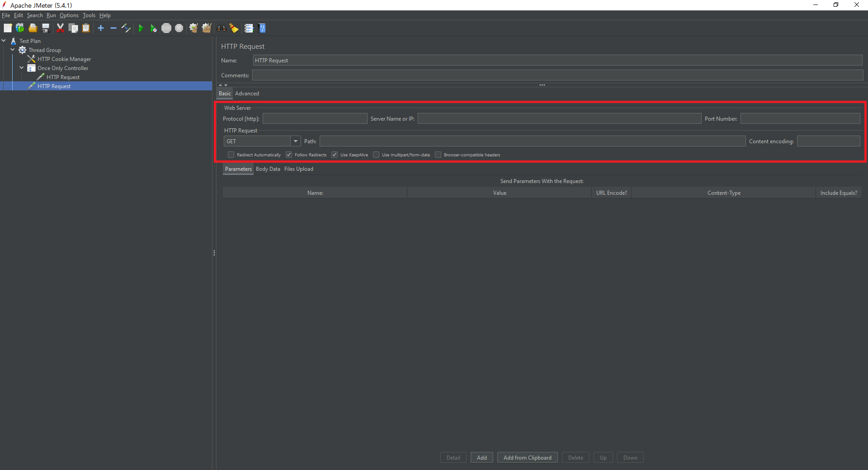Expand all nodes with plus icon
Screen dimensions: 868x470
point(101,28)
